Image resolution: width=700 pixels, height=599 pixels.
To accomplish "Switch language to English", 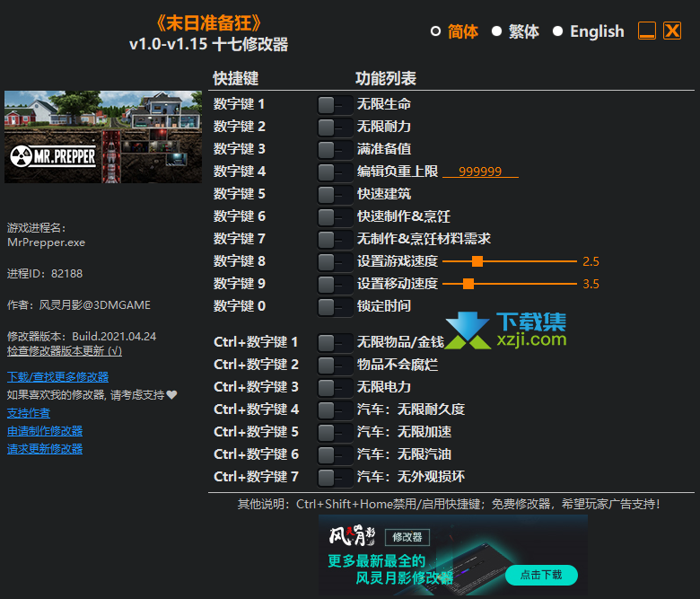I will coord(557,31).
